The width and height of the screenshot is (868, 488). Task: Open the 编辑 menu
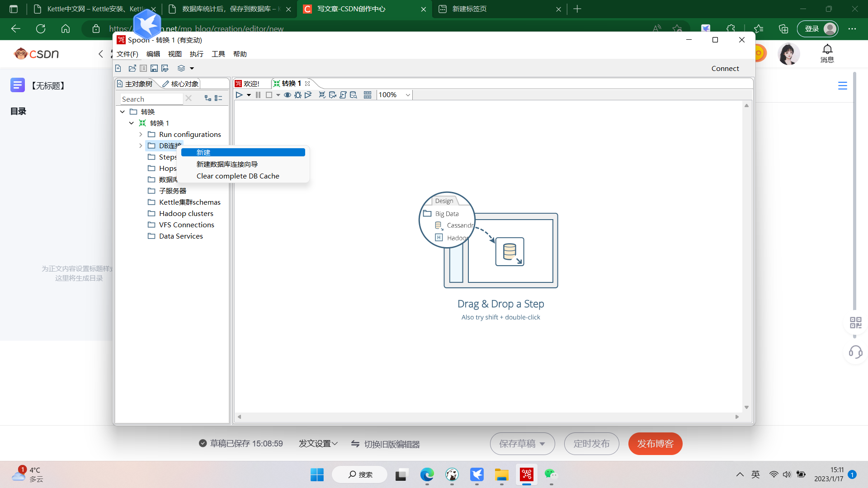(153, 54)
